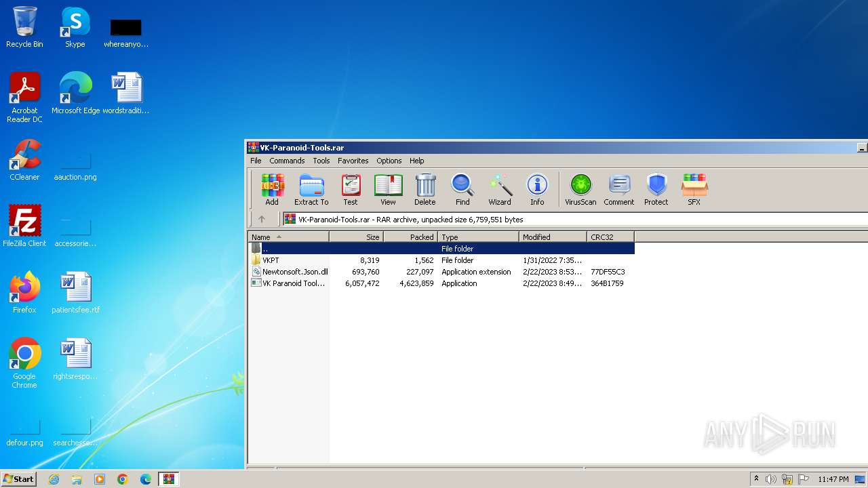Click the Delete toolbar icon

pyautogui.click(x=425, y=189)
